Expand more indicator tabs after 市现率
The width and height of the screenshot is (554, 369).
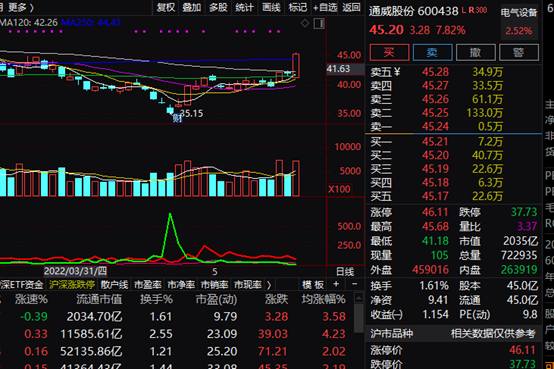tap(269, 285)
